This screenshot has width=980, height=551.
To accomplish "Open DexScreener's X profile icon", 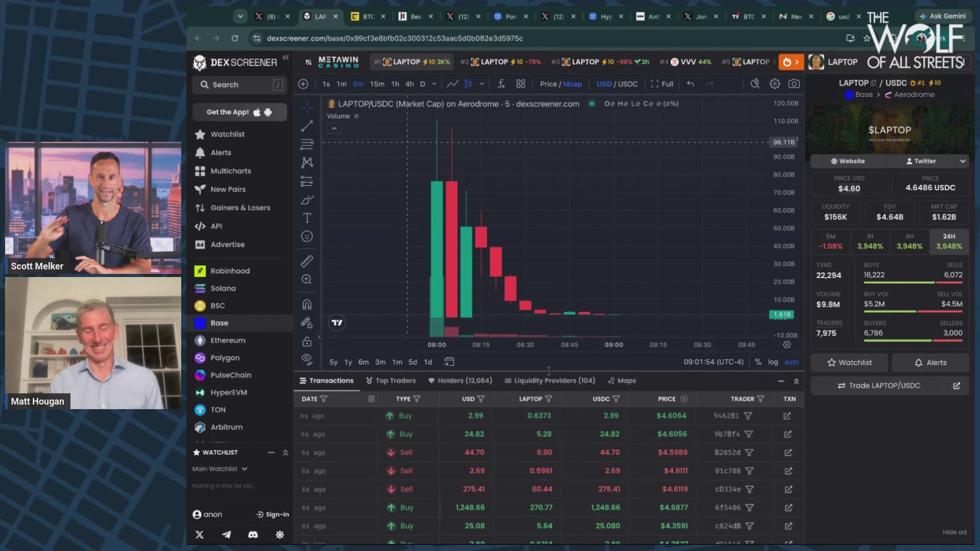I will click(200, 535).
